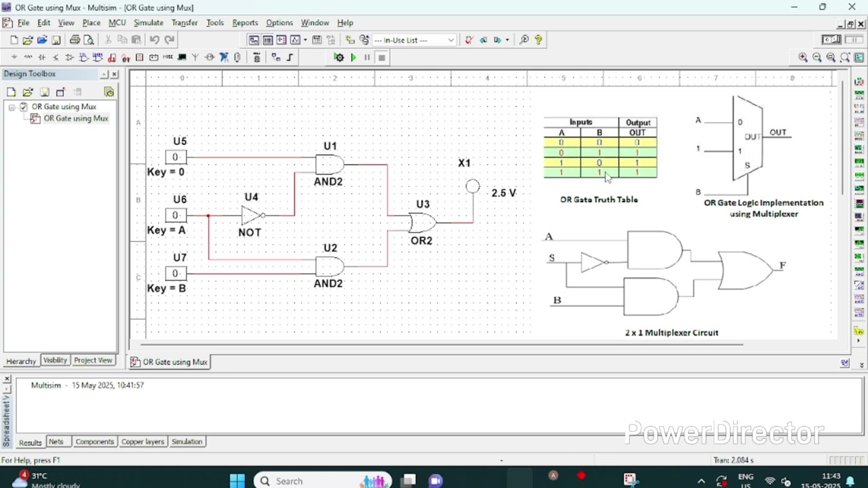Open the MCU menu
Viewport: 868px width, 488px height.
(117, 22)
